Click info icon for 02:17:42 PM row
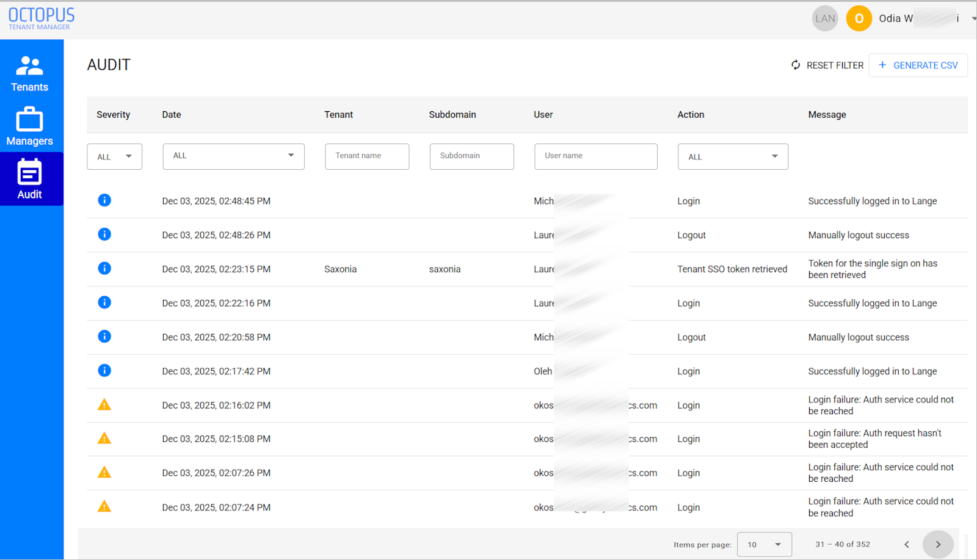977x560 pixels. click(104, 371)
